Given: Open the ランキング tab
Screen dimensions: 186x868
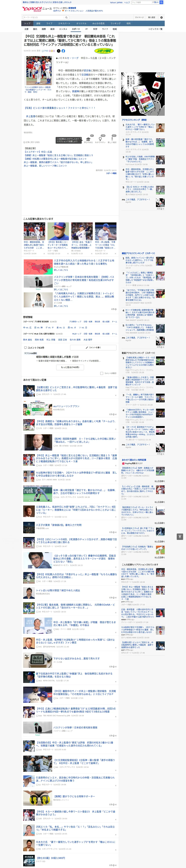Looking at the screenshot, I should (x=115, y=24).
